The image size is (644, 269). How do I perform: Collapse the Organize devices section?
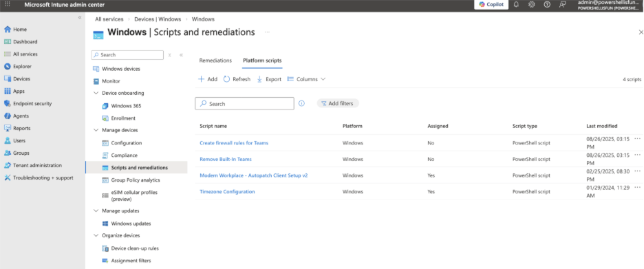click(96, 235)
